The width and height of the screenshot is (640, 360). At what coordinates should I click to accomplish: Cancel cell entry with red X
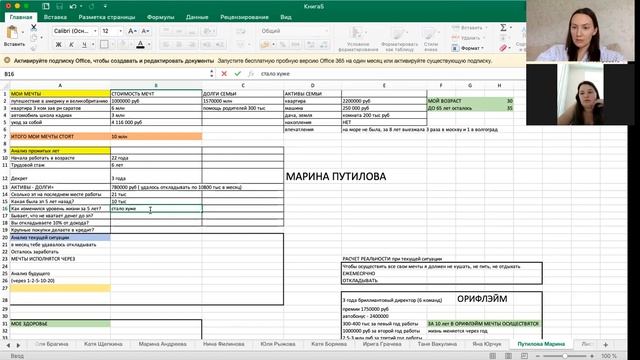pyautogui.click(x=224, y=74)
